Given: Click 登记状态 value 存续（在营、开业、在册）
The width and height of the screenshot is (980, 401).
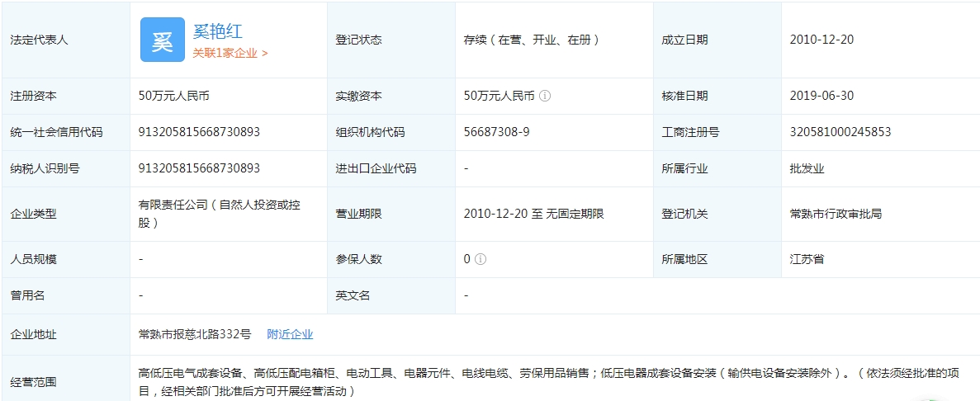Looking at the screenshot, I should pos(531,40).
